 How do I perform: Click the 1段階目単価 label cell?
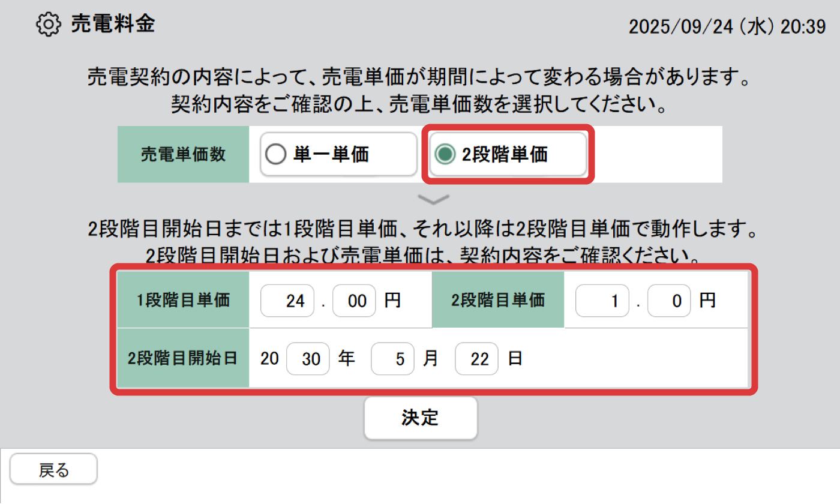183,300
